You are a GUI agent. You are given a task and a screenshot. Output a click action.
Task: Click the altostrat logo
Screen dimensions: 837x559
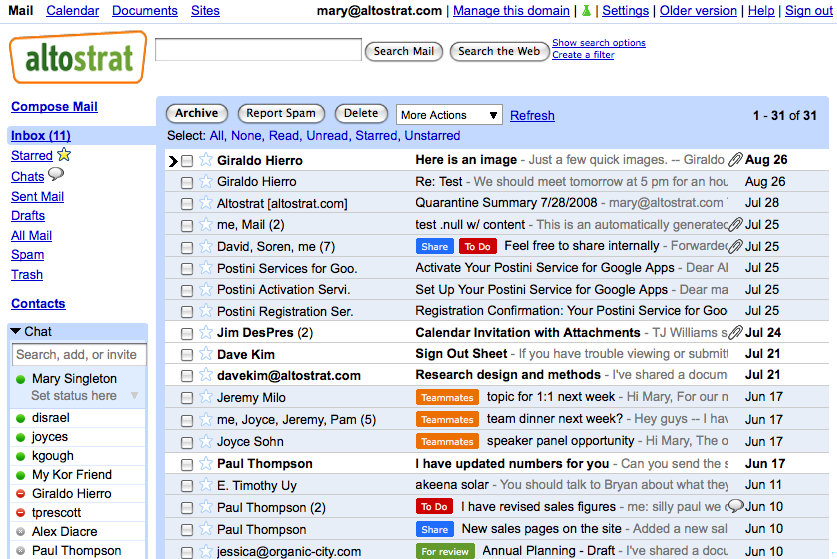coord(78,57)
